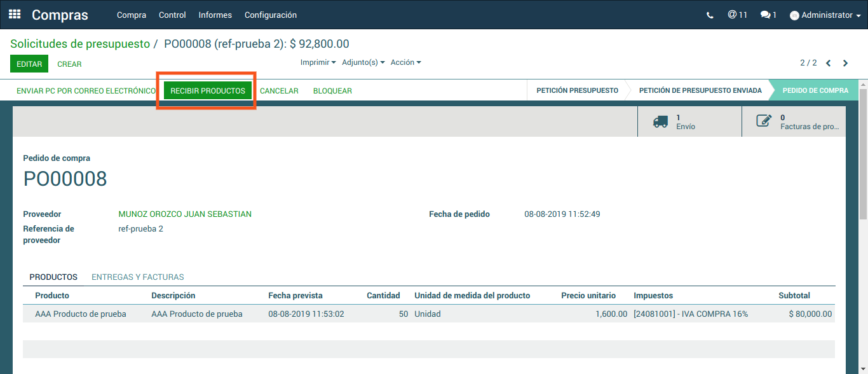Open supplier MUNOZ OROZCO JUAN SEBASTIAN link
The image size is (868, 374).
tap(185, 214)
